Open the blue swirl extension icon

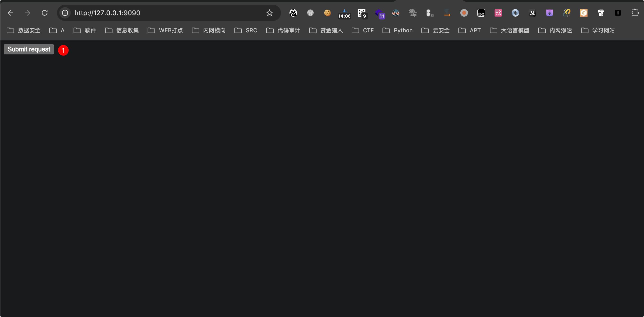[x=515, y=13]
